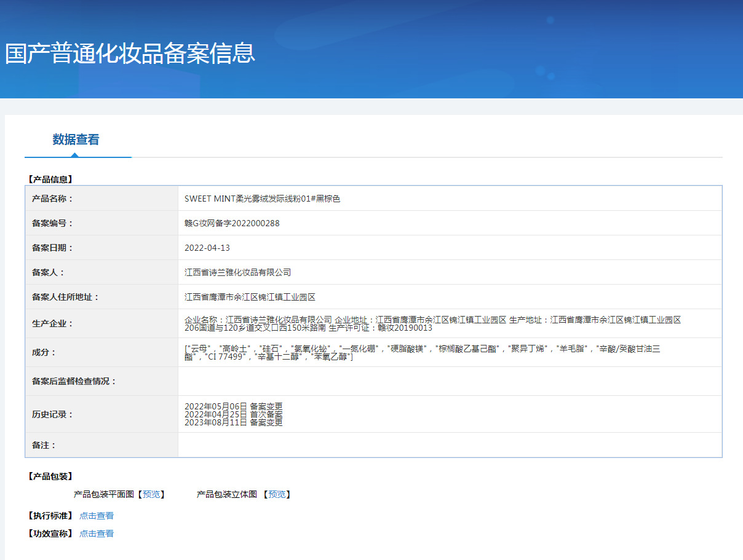This screenshot has width=743, height=560.
Task: Open 功效宣称 点击查看 link
Action: [97, 534]
